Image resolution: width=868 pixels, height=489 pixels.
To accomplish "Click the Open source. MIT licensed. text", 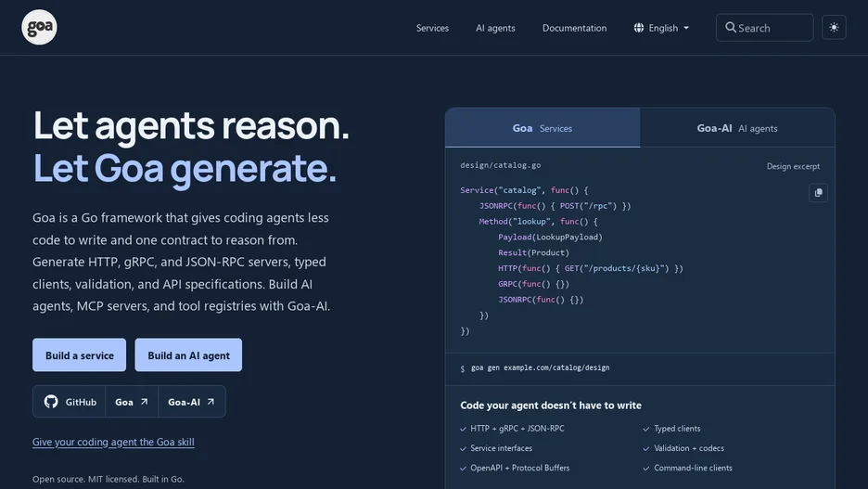I will (108, 479).
